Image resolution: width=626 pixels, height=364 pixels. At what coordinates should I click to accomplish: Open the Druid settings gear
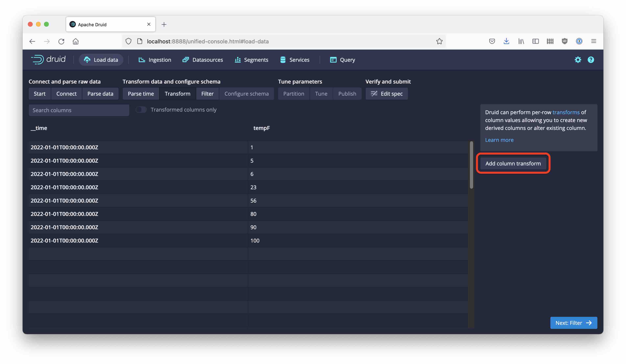pos(578,60)
